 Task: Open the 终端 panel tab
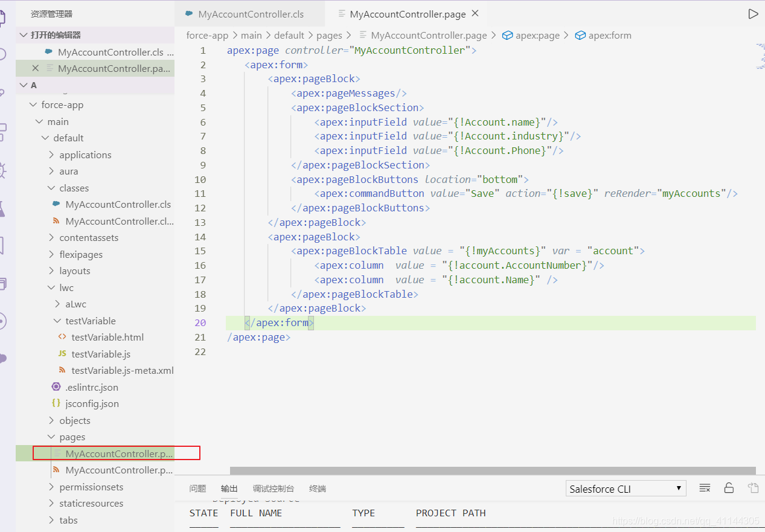click(317, 488)
